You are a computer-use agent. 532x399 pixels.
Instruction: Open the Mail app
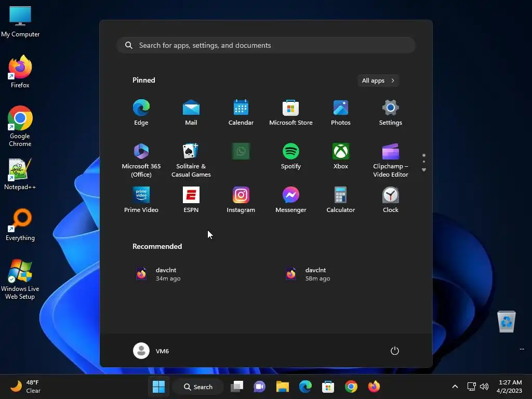point(191,113)
